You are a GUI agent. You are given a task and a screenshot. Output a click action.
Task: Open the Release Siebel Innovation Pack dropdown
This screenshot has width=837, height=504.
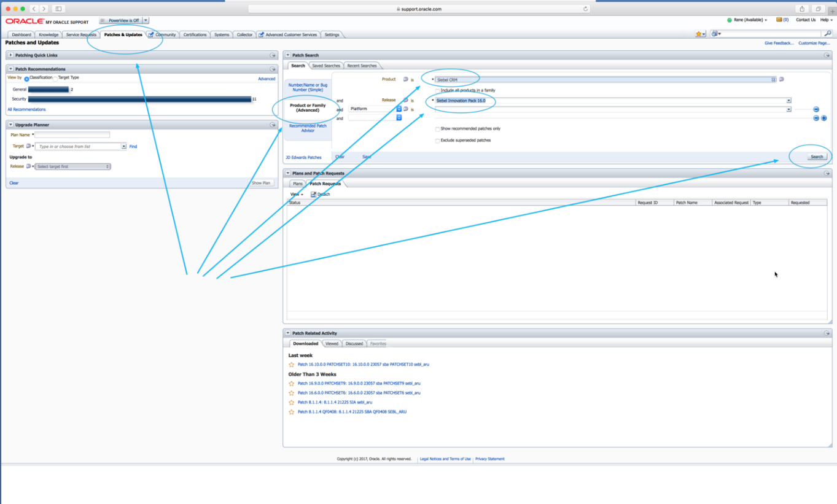coord(788,101)
